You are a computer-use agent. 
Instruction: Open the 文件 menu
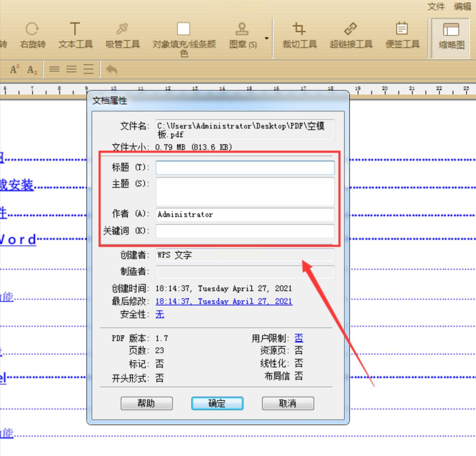coord(436,7)
